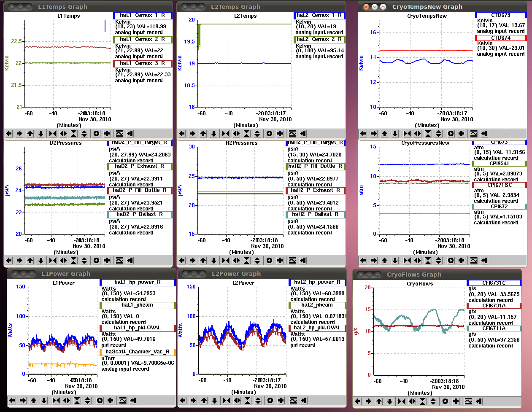Click the plus icon in L2Temps toolbar
Image resolution: width=532 pixels, height=412 pixels.
point(280,134)
